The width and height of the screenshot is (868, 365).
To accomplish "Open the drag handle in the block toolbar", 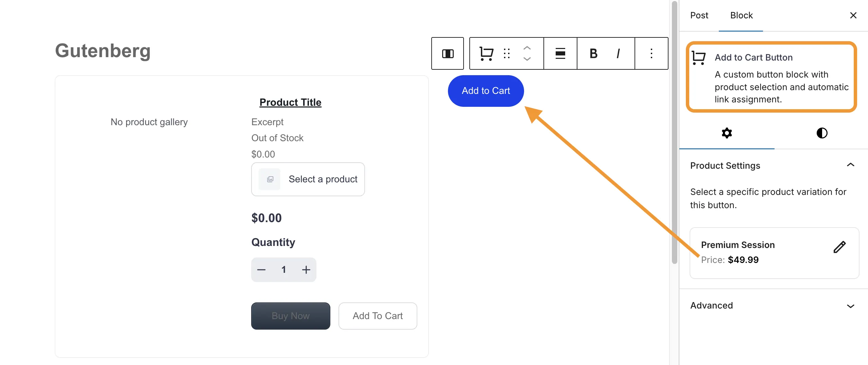I will click(x=506, y=53).
